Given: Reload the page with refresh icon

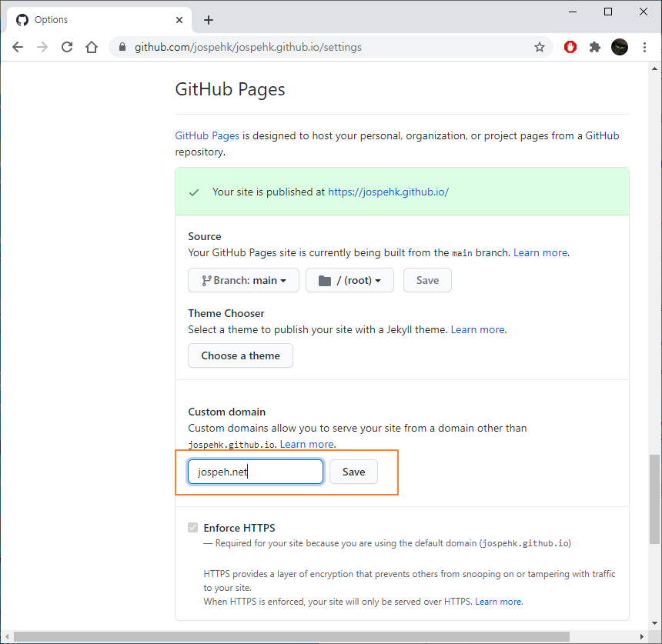Looking at the screenshot, I should (x=67, y=47).
